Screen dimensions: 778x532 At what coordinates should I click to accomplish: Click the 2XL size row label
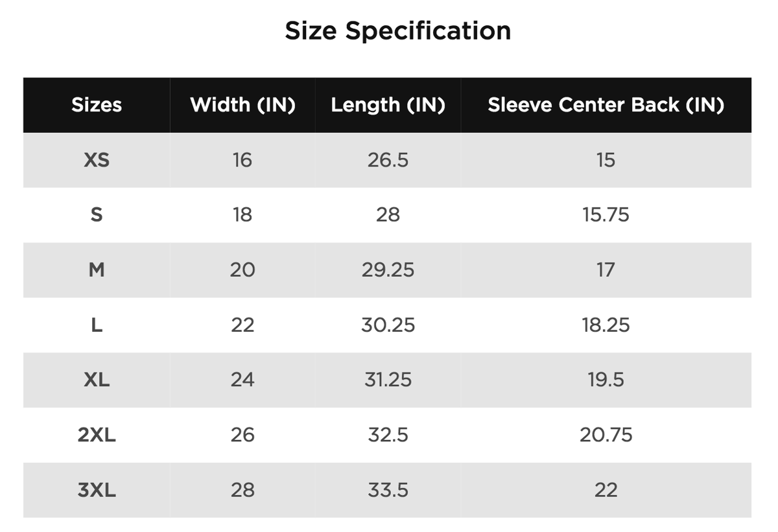pyautogui.click(x=97, y=435)
